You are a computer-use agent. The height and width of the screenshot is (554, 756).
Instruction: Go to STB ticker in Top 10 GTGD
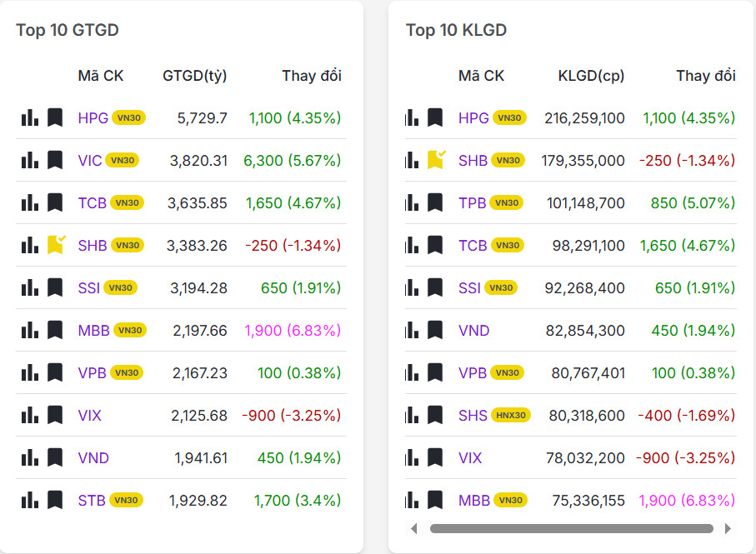tap(92, 501)
